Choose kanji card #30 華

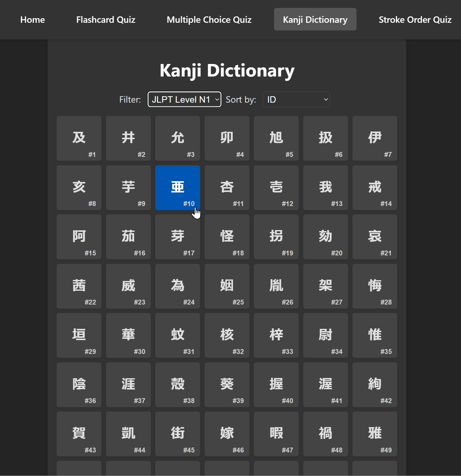(x=128, y=336)
